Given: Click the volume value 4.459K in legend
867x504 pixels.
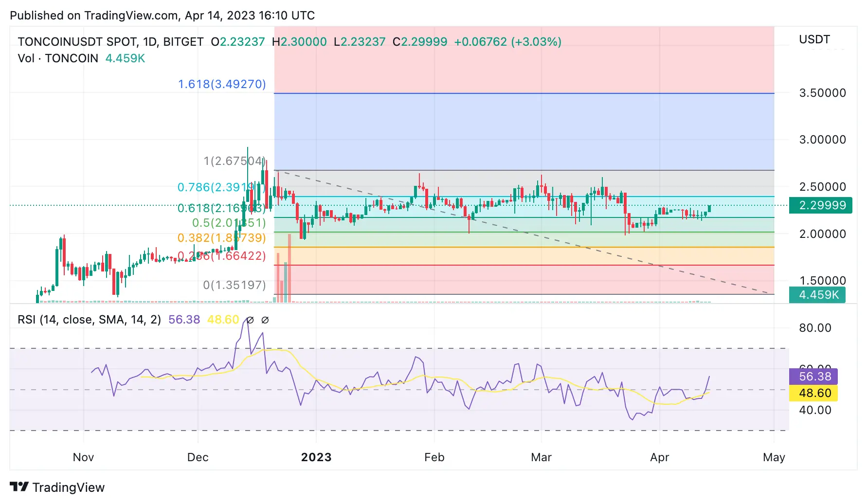Looking at the screenshot, I should coord(125,58).
